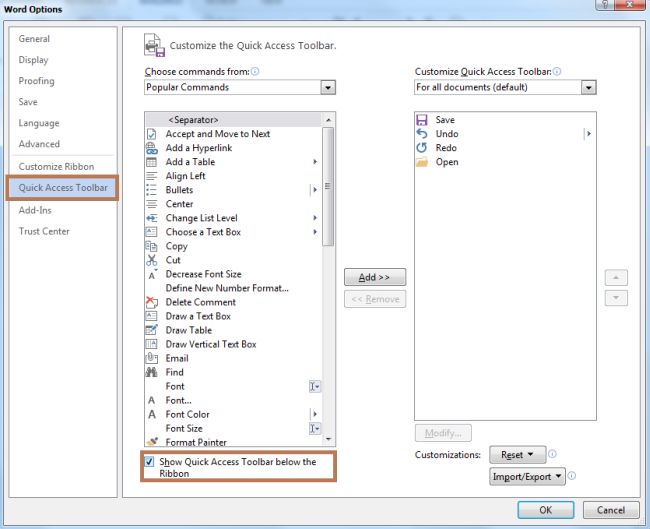Image resolution: width=650 pixels, height=529 pixels.
Task: Open the Proofing category
Action: (36, 81)
